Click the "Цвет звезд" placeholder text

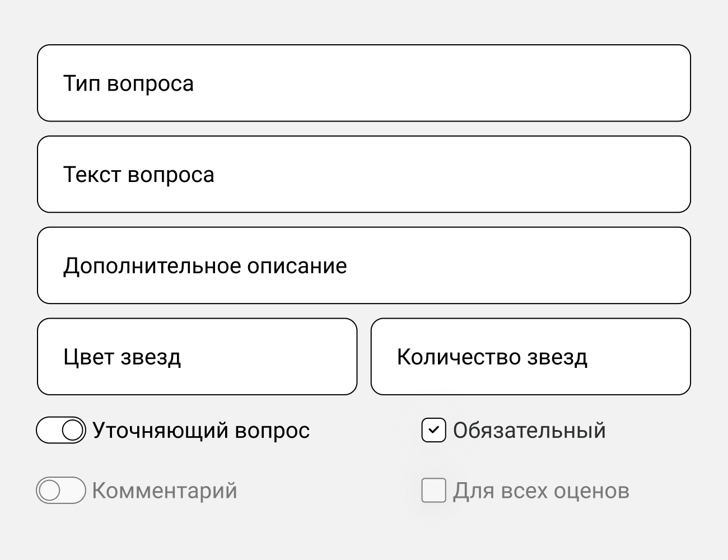point(122,357)
